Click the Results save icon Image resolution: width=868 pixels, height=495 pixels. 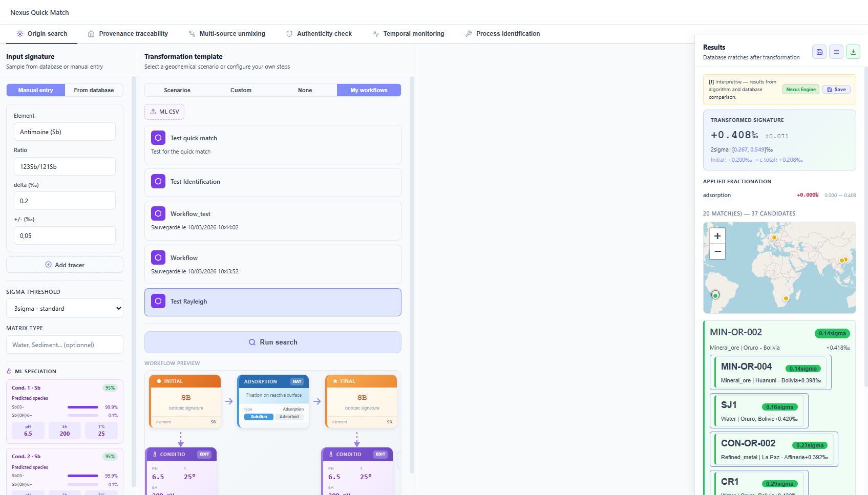819,52
